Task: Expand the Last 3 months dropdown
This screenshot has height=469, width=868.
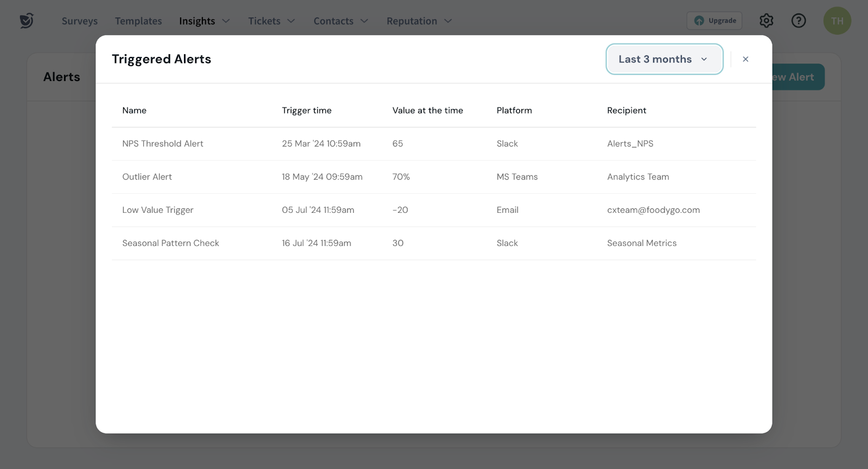Action: click(x=664, y=59)
